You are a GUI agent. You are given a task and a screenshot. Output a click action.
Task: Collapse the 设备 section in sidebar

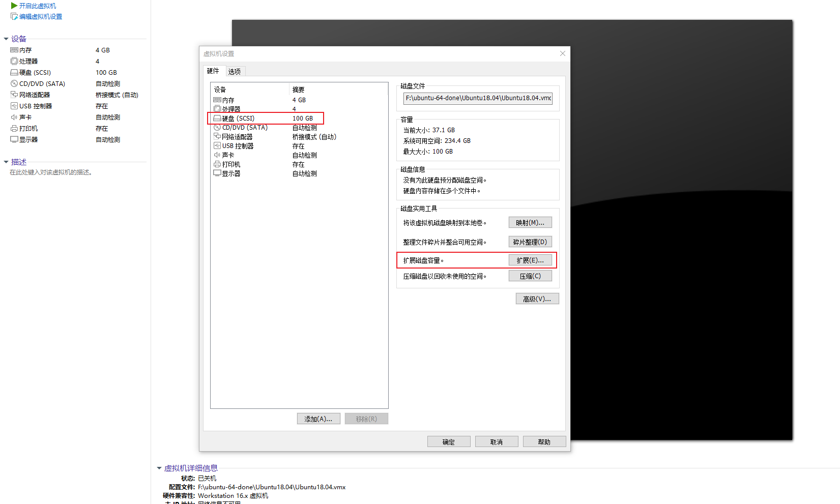[6, 39]
